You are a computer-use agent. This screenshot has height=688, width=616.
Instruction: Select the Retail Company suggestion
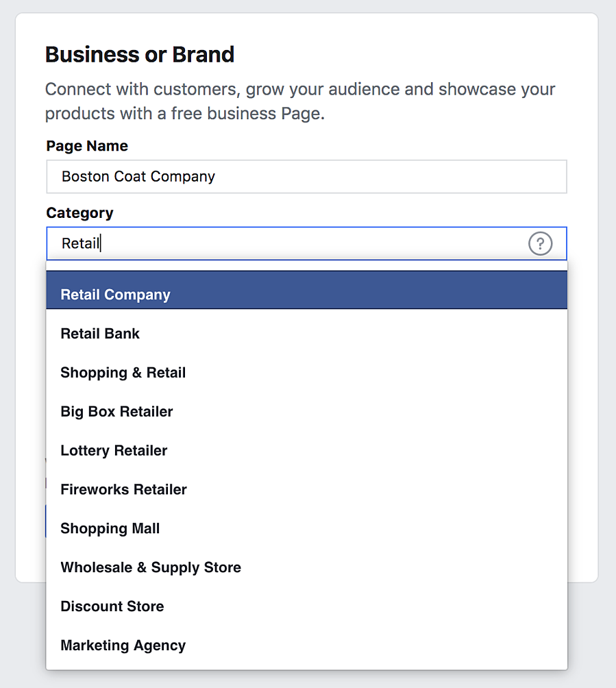[x=306, y=295]
